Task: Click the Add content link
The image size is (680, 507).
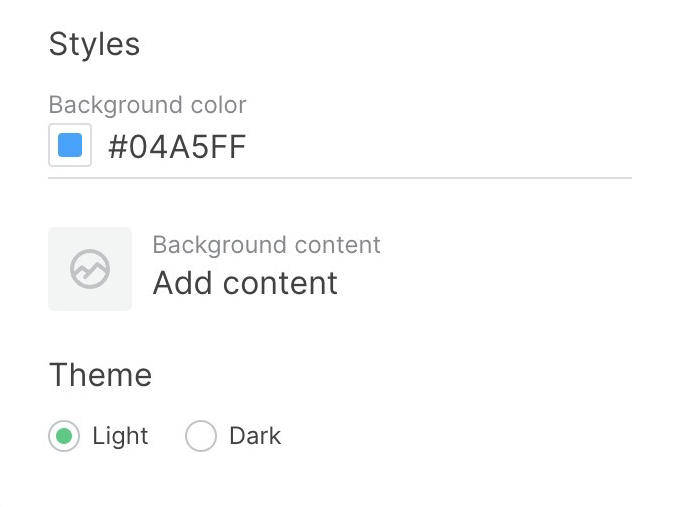Action: pyautogui.click(x=245, y=283)
